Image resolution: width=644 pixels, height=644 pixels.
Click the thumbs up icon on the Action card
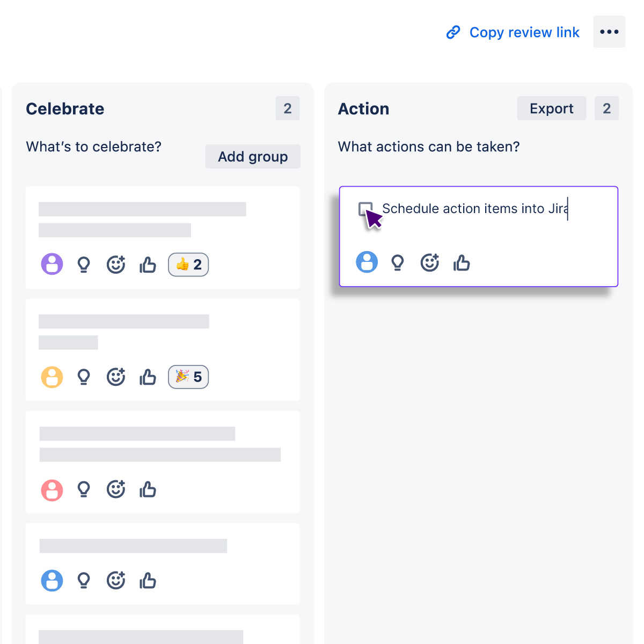click(x=462, y=262)
